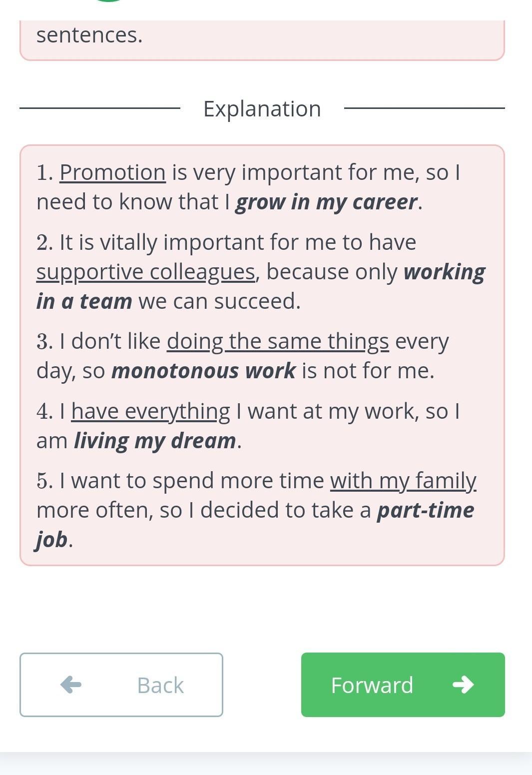The width and height of the screenshot is (532, 775).
Task: Click bold phrase "grow in my career"
Action: [x=327, y=202]
